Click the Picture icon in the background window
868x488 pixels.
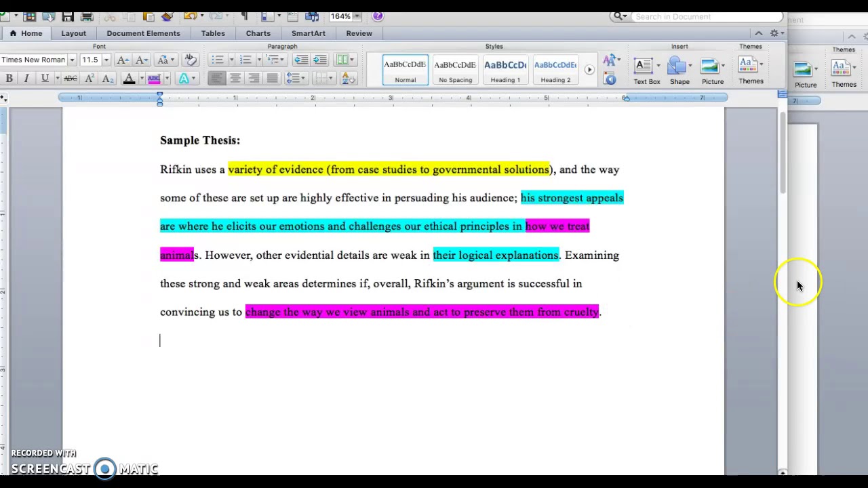click(805, 75)
